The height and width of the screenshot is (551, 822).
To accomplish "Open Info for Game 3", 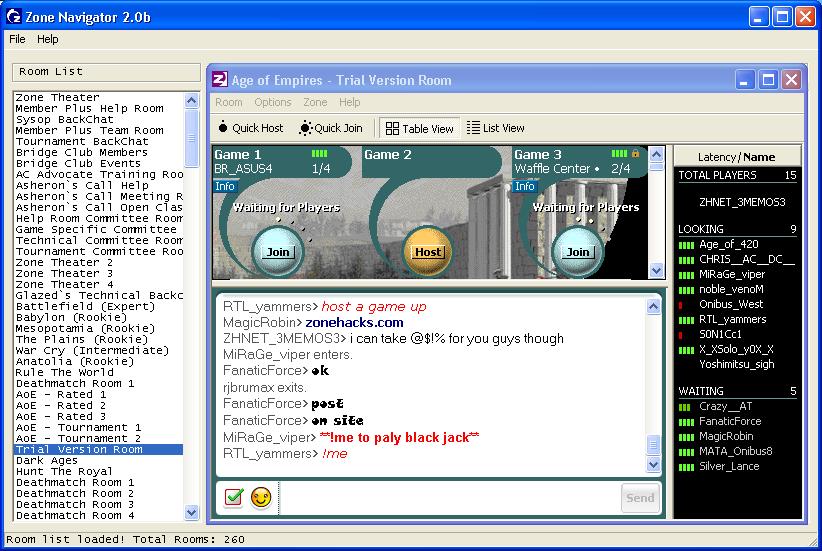I will pos(525,186).
